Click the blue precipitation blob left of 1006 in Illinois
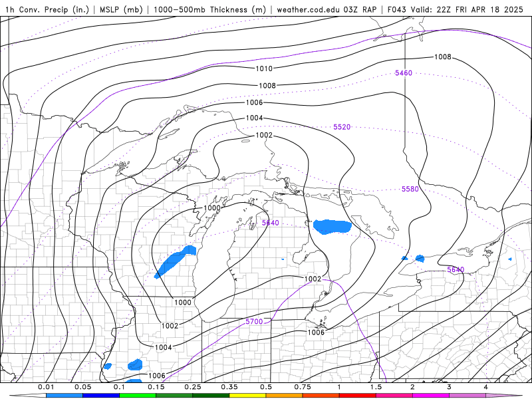This screenshot has height=399, width=532. (x=135, y=364)
